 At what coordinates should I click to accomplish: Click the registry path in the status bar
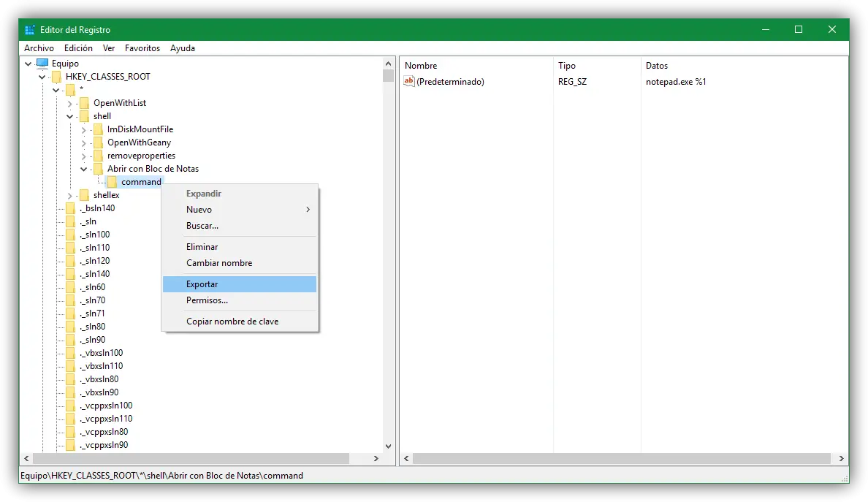click(x=161, y=476)
